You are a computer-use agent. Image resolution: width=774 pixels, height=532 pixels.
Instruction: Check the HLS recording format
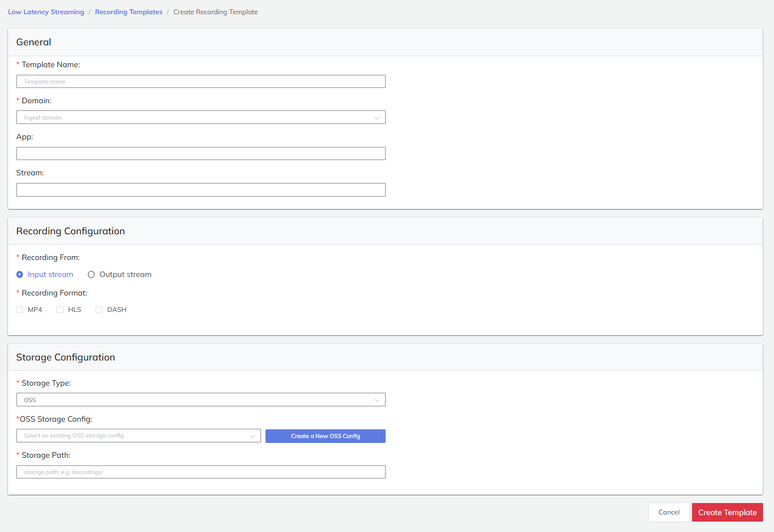pyautogui.click(x=60, y=310)
